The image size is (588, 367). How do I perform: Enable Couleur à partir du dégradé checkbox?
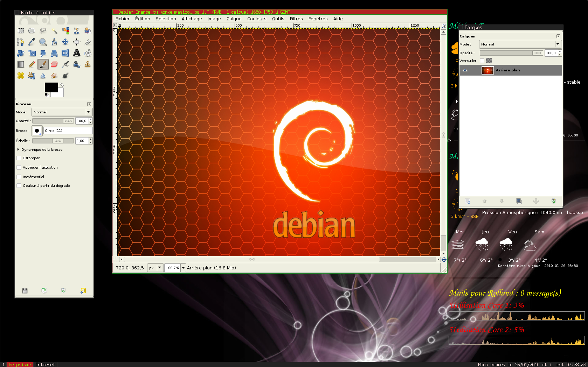click(x=19, y=186)
